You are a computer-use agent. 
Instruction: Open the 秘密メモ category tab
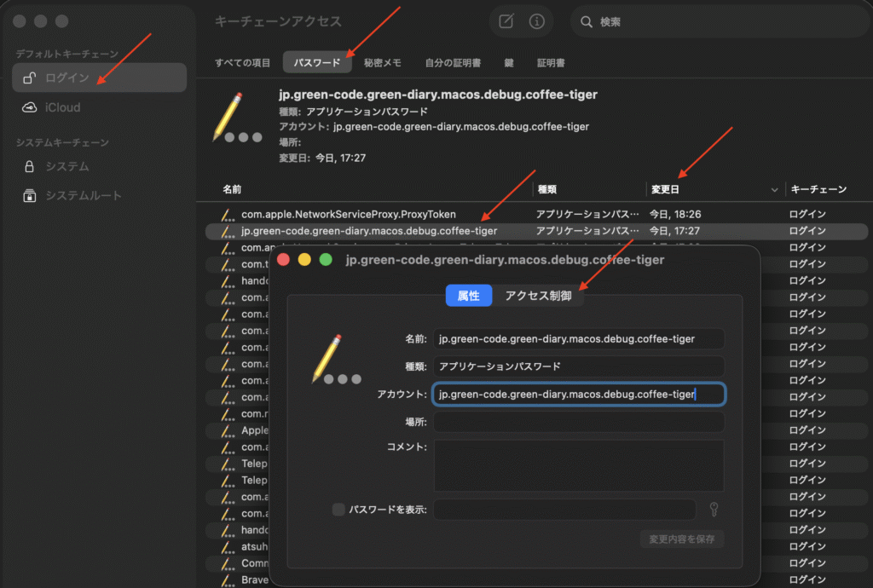pyautogui.click(x=382, y=63)
